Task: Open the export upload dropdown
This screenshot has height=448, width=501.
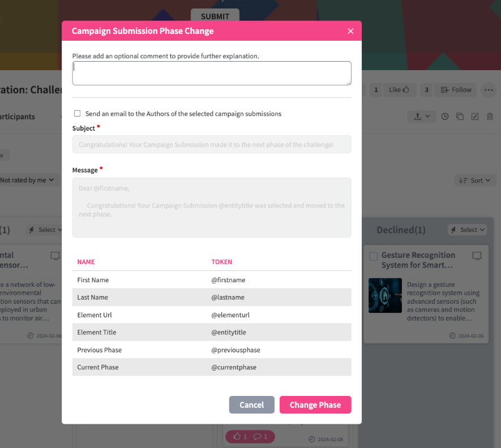Action: (x=422, y=117)
